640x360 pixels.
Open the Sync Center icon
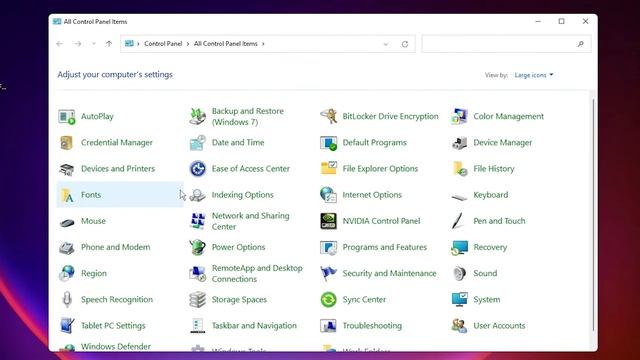(x=329, y=300)
